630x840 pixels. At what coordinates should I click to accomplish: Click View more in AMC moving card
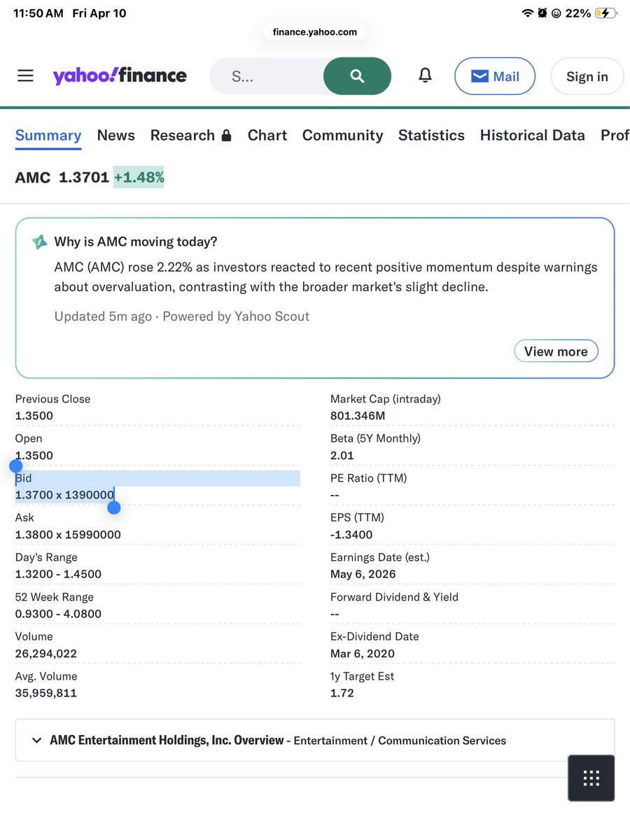coord(556,351)
